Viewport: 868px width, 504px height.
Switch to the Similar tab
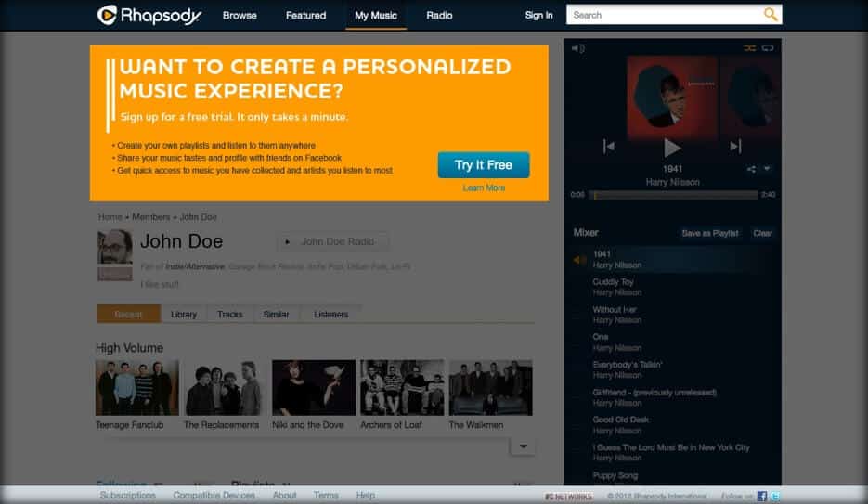276,315
